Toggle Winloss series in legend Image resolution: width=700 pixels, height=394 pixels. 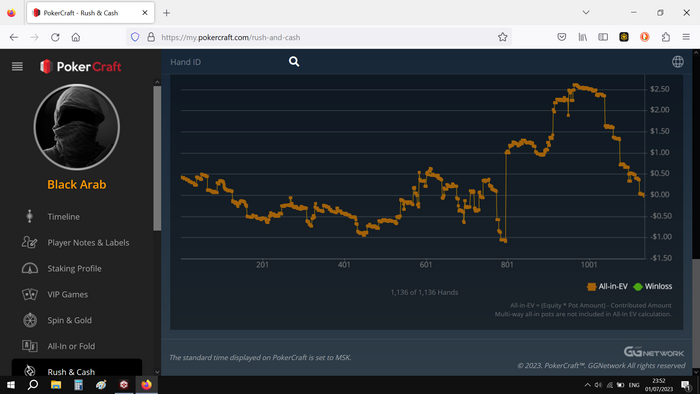(x=653, y=286)
